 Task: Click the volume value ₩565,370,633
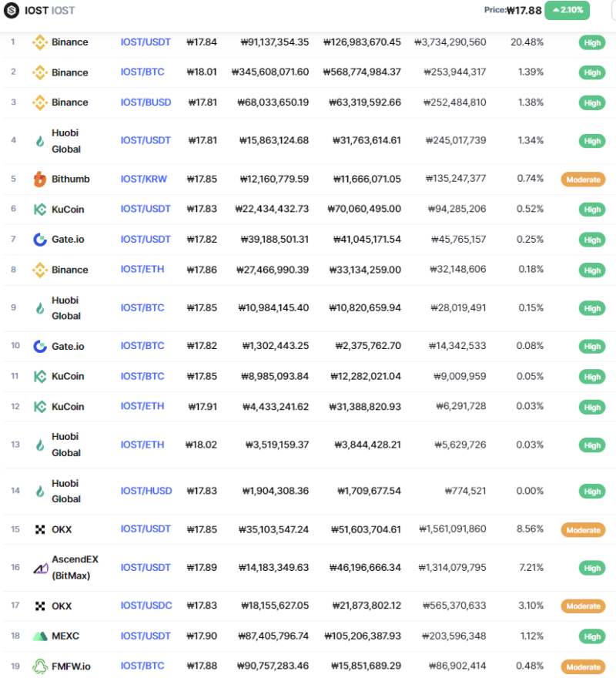[454, 606]
